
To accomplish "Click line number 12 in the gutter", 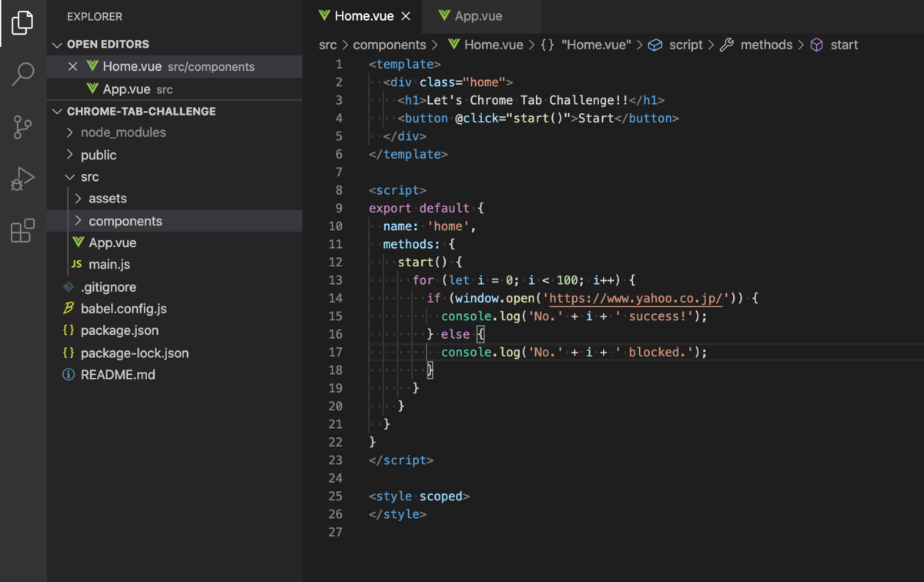I will (335, 262).
